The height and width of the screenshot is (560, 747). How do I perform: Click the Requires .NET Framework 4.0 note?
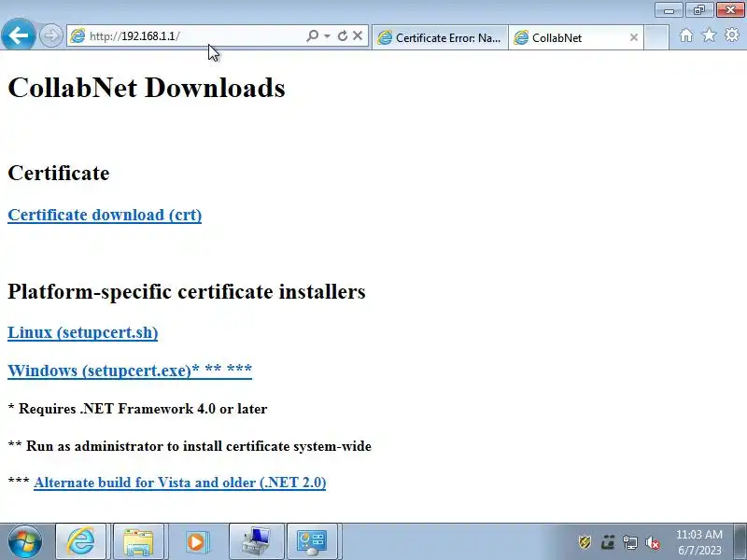[x=137, y=409]
